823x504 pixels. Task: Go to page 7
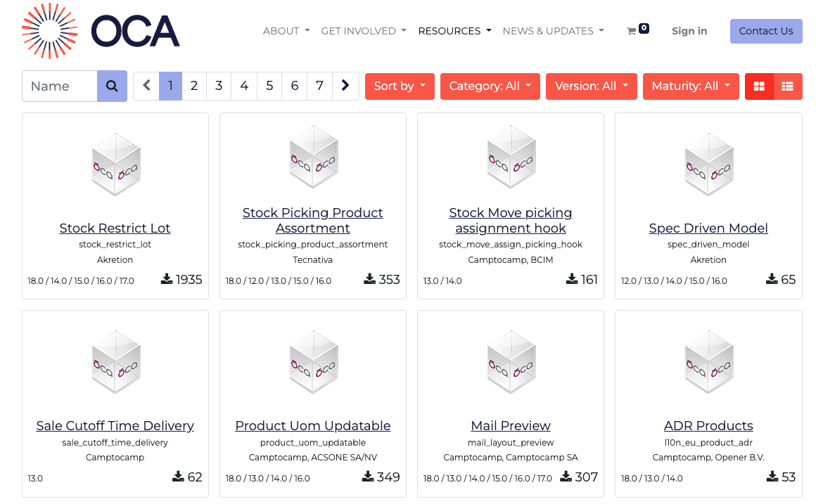point(319,86)
